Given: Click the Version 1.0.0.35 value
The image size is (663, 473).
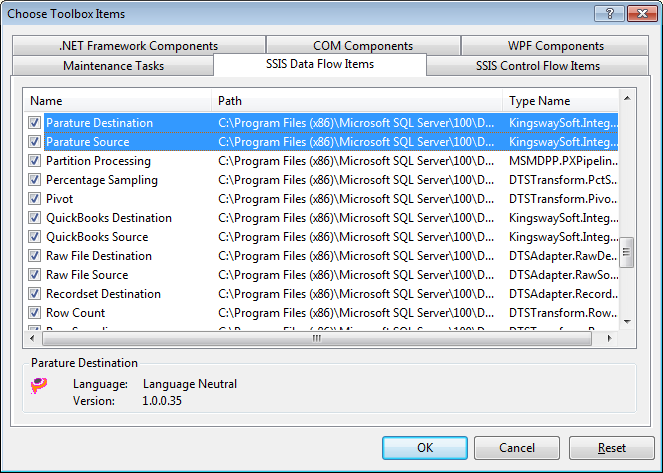Looking at the screenshot, I should (162, 401).
